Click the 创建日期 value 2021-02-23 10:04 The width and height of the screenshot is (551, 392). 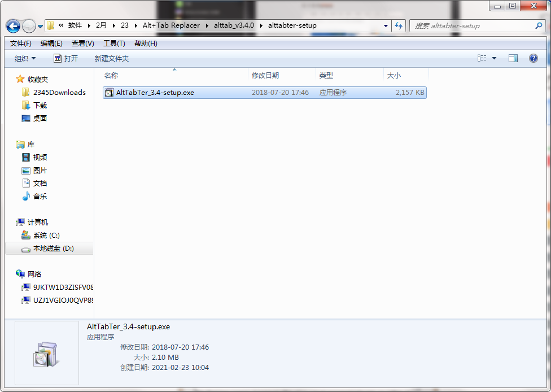point(180,367)
